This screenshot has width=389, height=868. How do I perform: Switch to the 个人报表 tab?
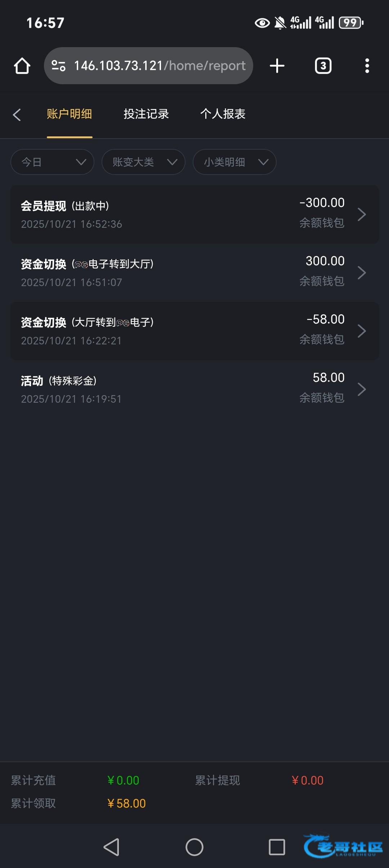point(223,114)
